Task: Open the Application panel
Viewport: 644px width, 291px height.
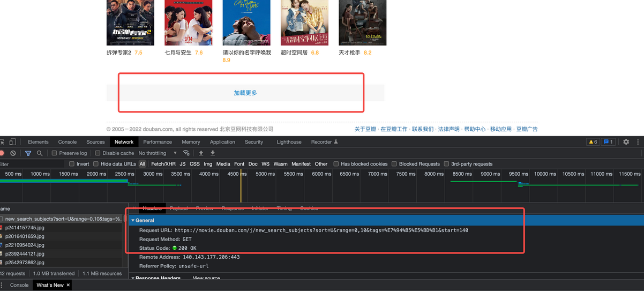Action: 222,142
